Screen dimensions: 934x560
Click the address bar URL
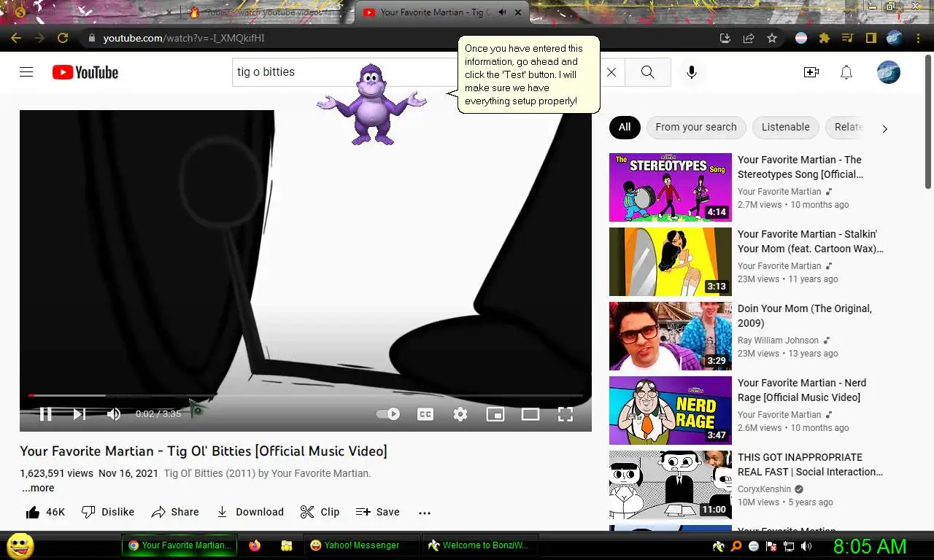click(184, 38)
